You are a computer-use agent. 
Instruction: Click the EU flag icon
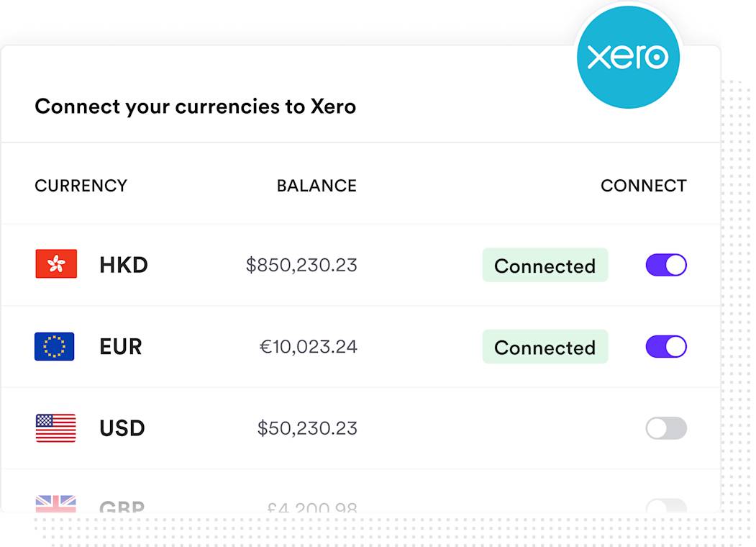pyautogui.click(x=55, y=346)
